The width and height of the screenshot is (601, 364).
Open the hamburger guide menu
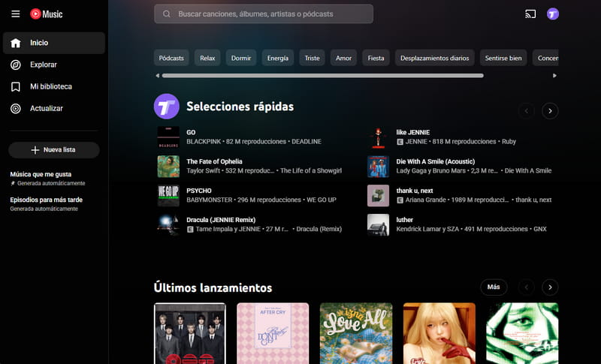click(15, 14)
